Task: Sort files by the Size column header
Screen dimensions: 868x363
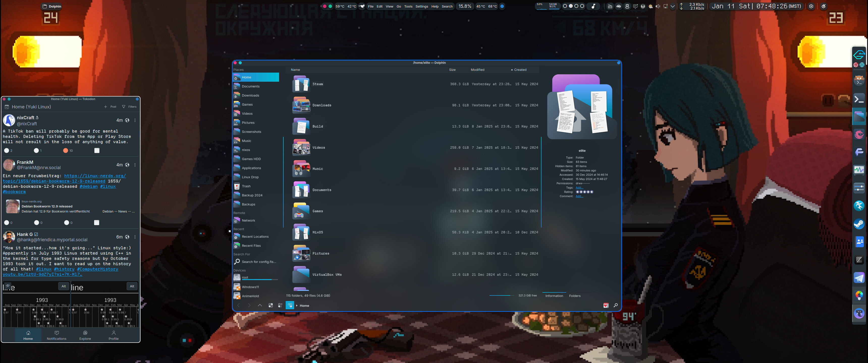Action: click(452, 70)
